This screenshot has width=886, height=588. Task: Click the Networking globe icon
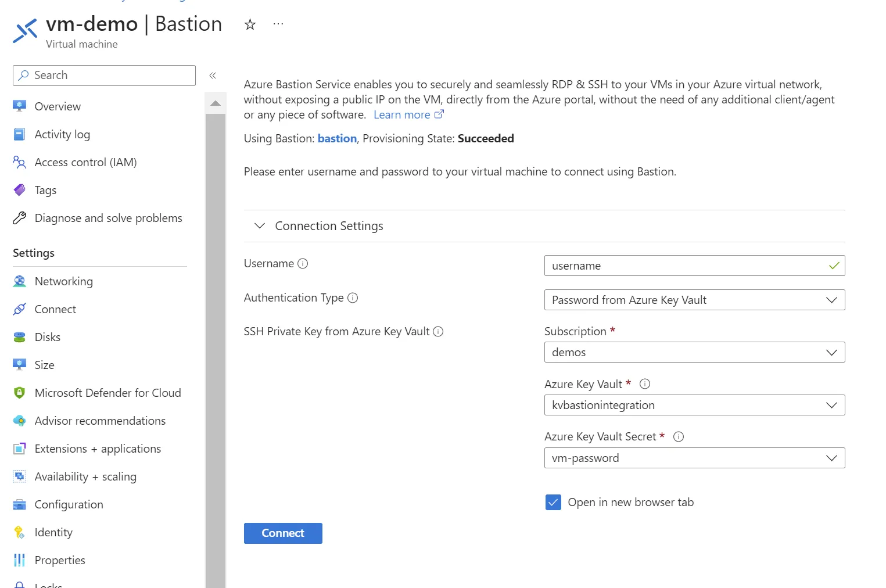[x=20, y=281]
